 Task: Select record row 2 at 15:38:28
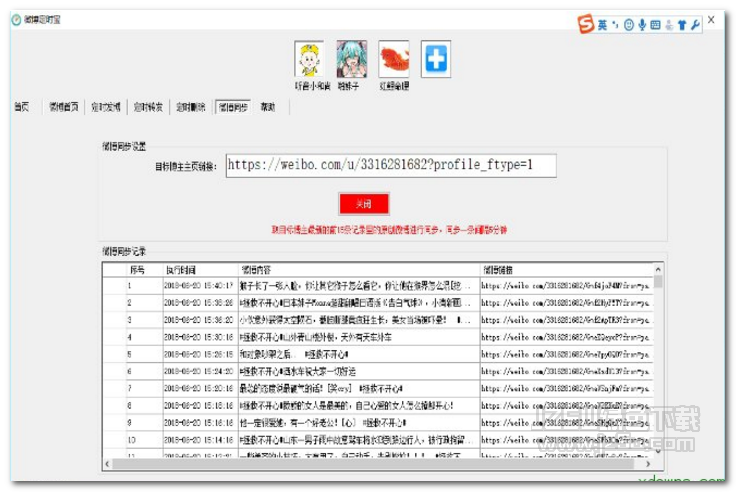tap(378, 303)
